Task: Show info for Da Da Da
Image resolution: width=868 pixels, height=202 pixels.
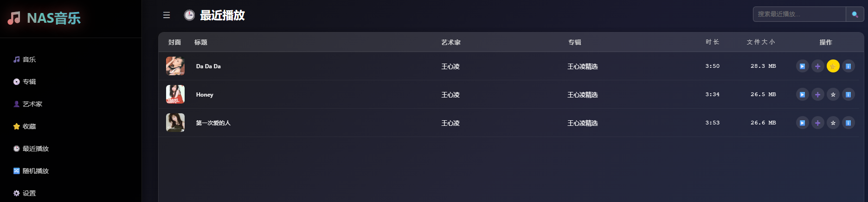Action: click(x=848, y=66)
